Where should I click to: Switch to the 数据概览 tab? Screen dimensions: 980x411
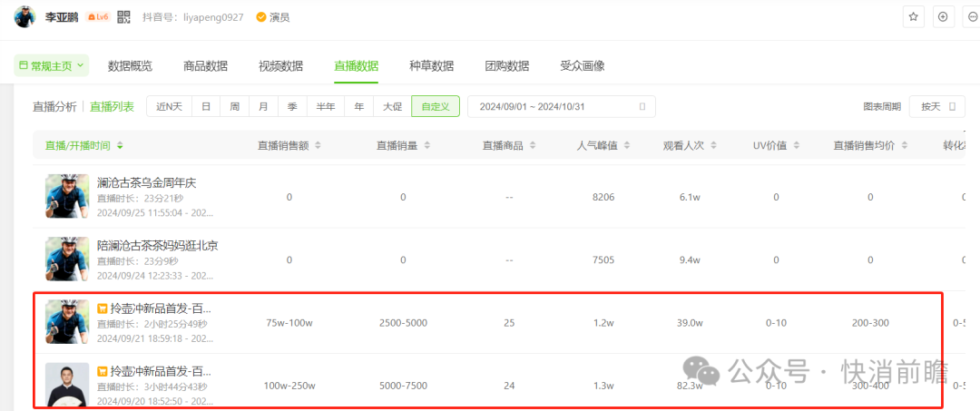pos(130,65)
